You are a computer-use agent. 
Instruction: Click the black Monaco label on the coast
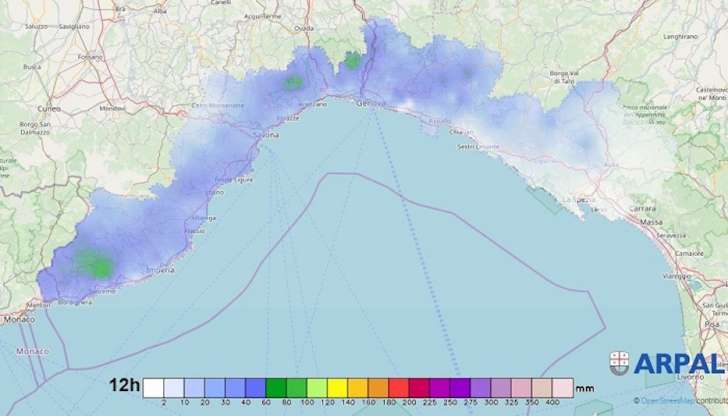click(20, 319)
